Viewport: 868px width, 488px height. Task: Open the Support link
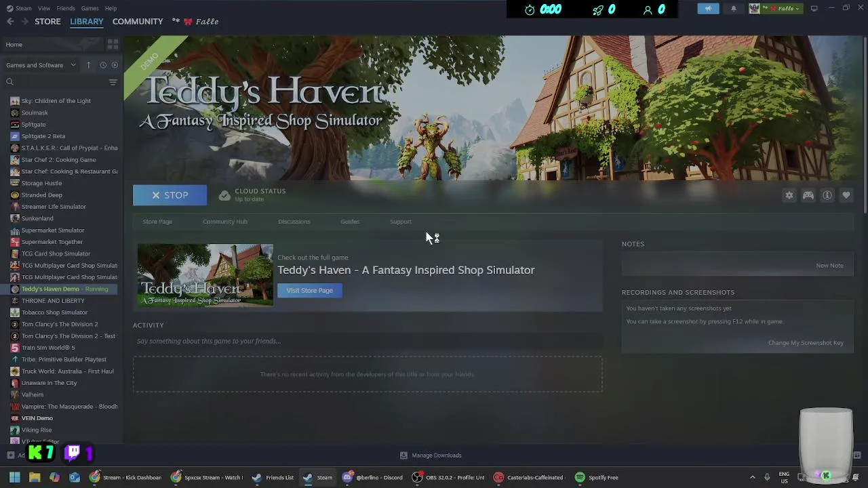click(401, 222)
